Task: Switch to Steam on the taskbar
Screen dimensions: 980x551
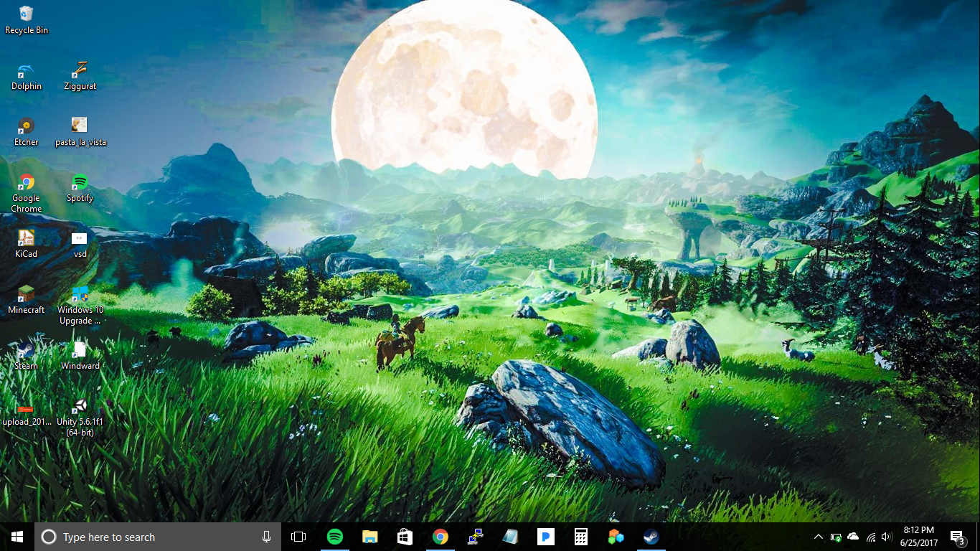Action: [x=651, y=537]
